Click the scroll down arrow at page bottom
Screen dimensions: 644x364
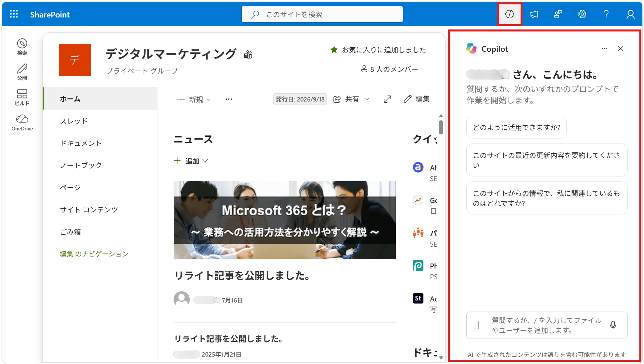pos(441,358)
